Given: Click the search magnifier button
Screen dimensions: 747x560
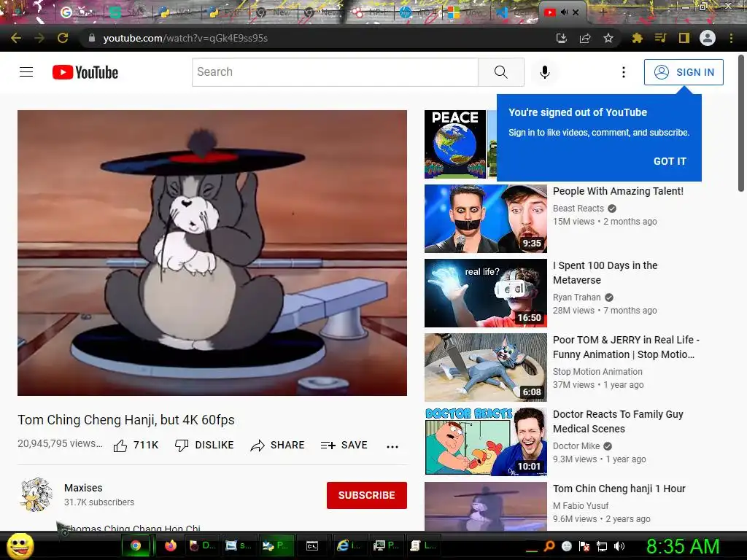Looking at the screenshot, I should coord(501,72).
